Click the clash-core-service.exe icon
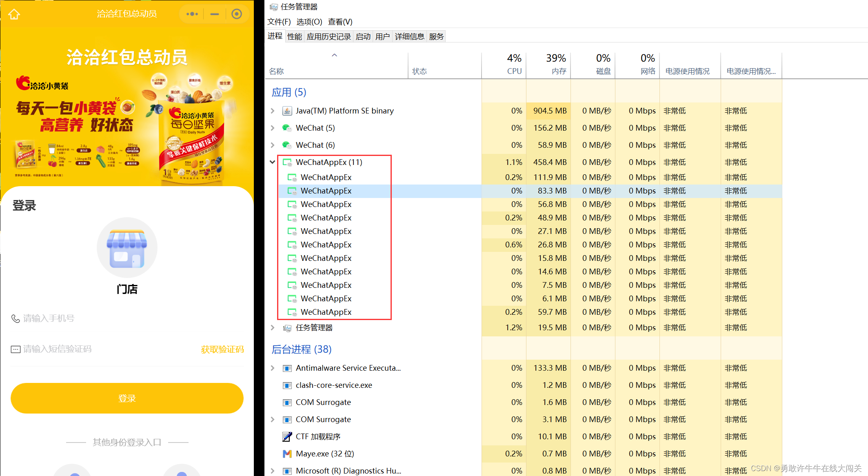868x476 pixels. 287,385
